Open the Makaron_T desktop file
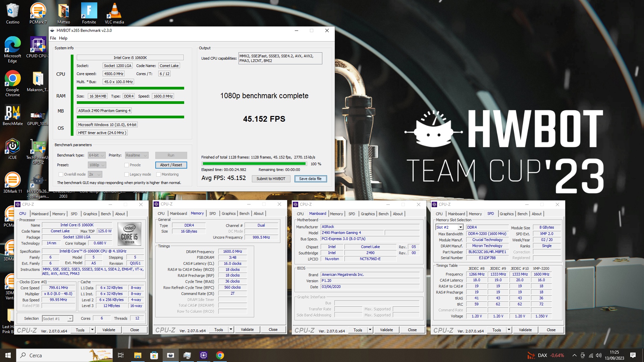 click(x=38, y=81)
